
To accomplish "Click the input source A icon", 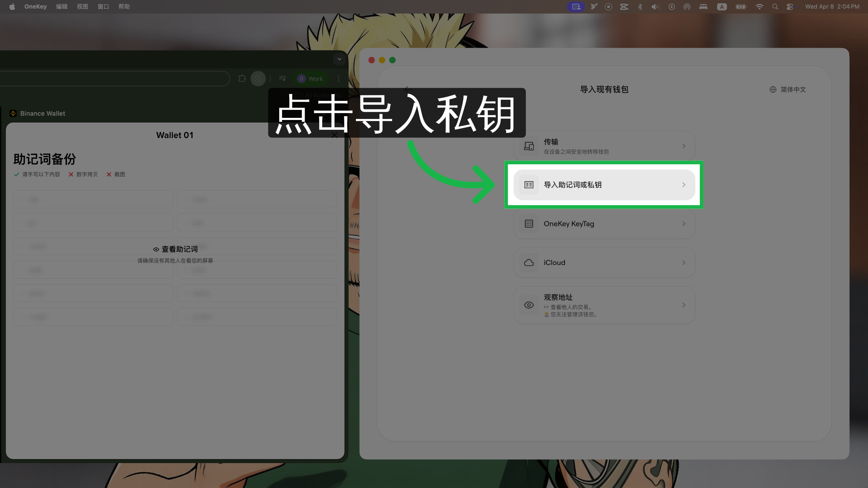I will 722,7.
